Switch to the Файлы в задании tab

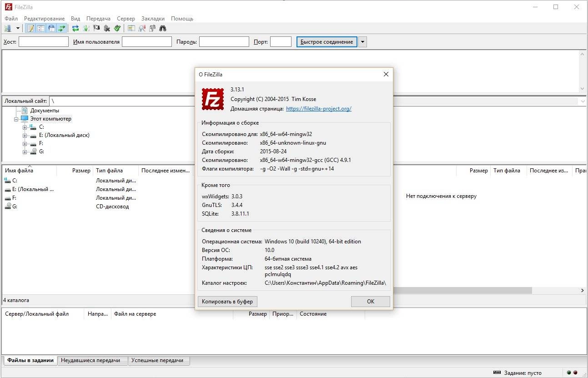[x=30, y=360]
